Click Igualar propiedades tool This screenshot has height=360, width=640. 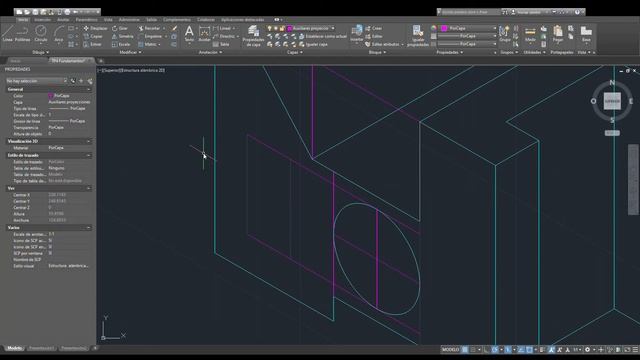(418, 36)
